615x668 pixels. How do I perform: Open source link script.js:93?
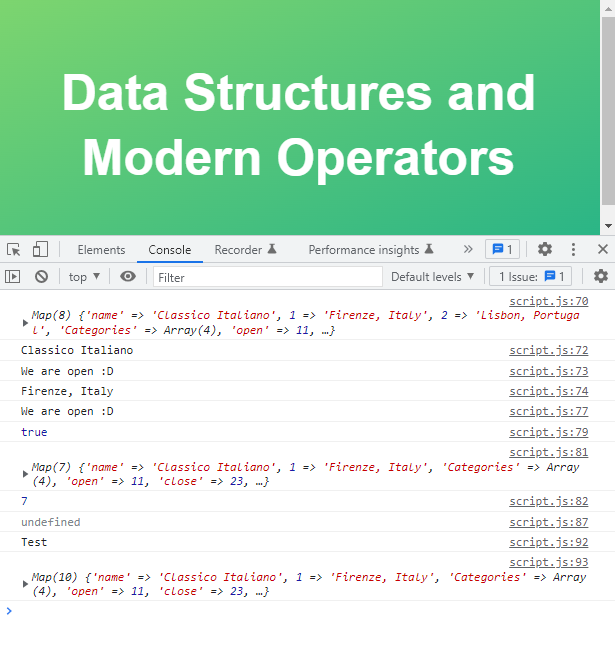click(x=549, y=562)
